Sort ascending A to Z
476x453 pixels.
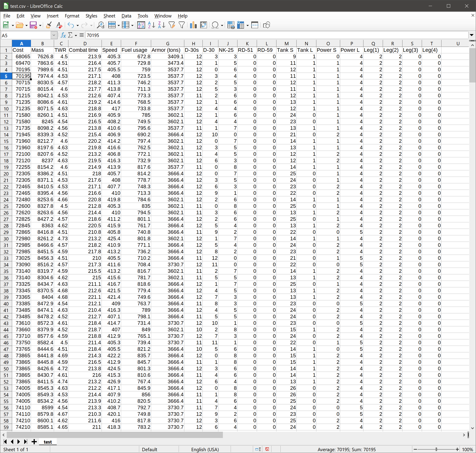[151, 25]
